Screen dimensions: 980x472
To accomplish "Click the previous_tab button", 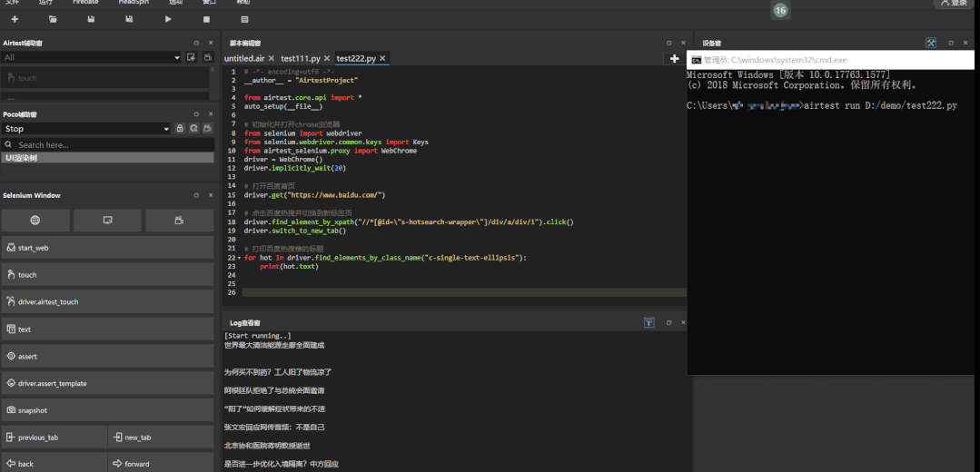I will coord(54,438).
